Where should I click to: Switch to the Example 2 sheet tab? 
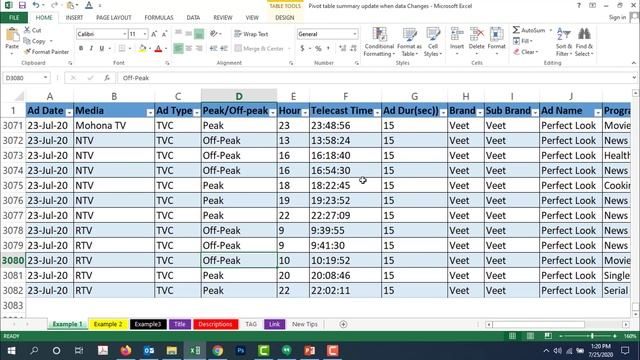coord(108,324)
